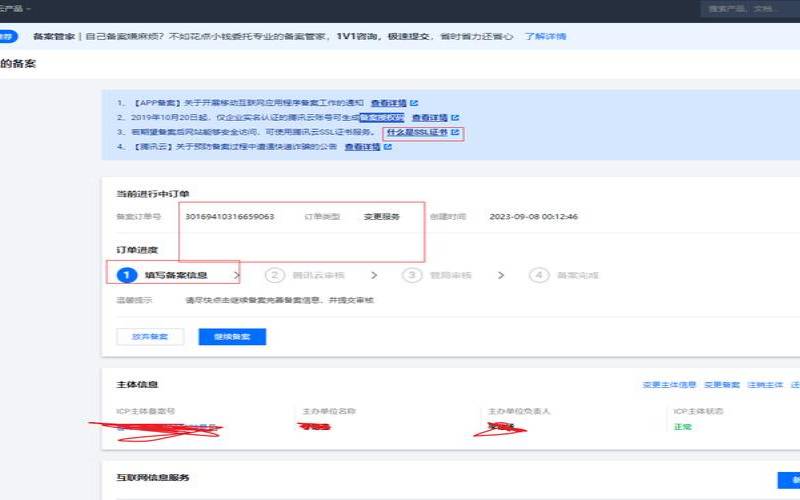This screenshot has height=500, width=800.
Task: Click chevron arrow after step 1 填写备案信息
Action: tap(236, 275)
